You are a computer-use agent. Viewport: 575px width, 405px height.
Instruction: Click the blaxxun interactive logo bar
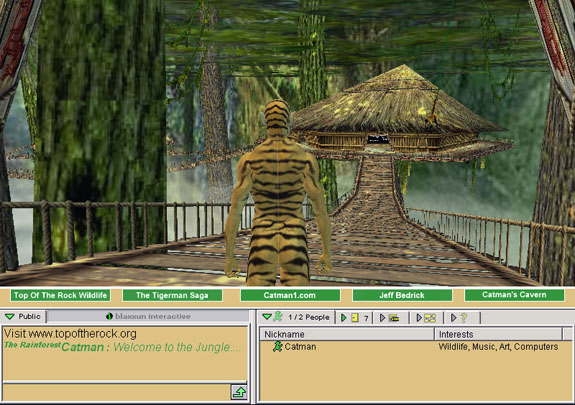(148, 316)
